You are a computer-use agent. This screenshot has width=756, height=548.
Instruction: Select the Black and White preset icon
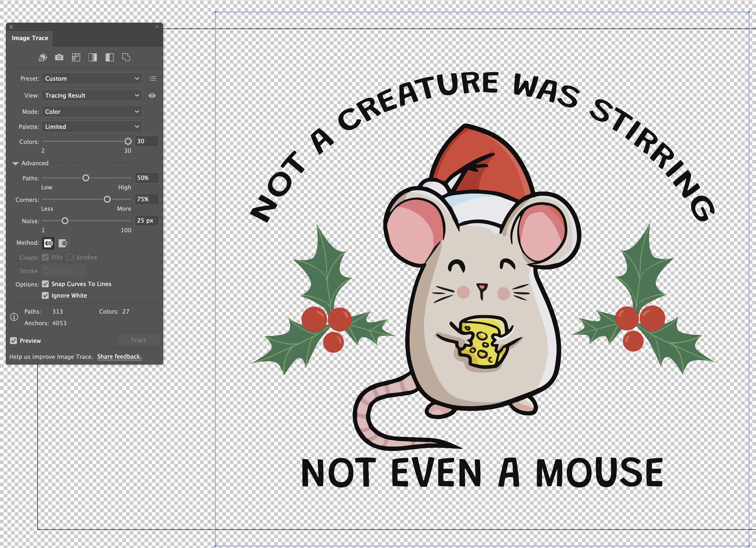(110, 57)
